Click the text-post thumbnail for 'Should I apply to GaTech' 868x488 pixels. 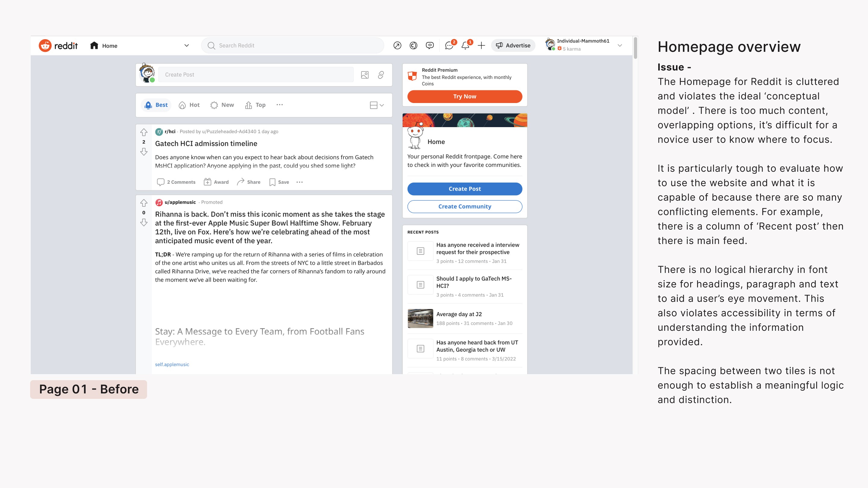(420, 285)
